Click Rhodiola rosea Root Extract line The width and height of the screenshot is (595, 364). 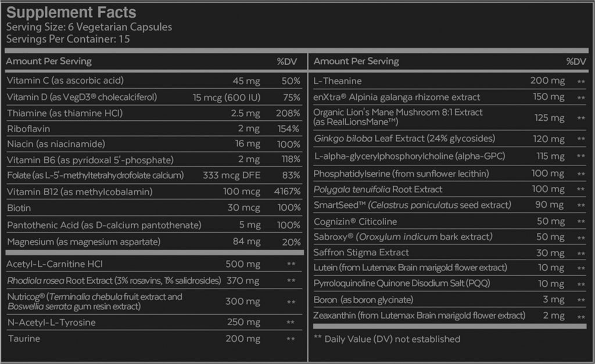click(x=113, y=281)
